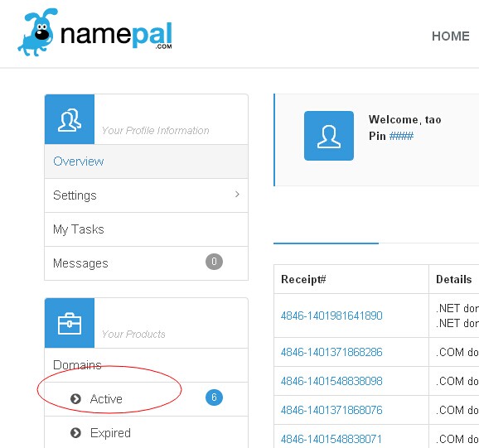The height and width of the screenshot is (448, 479).
Task: Click the arrow icon next to Expired
Action: coord(75,433)
